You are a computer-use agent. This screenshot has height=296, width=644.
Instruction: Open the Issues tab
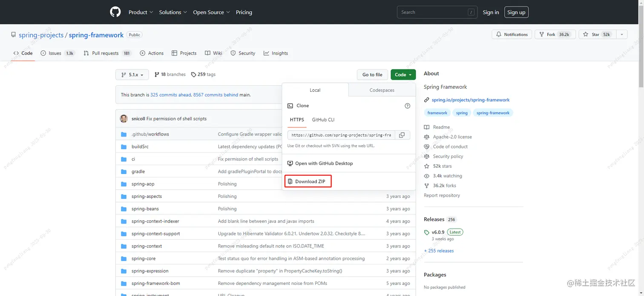click(x=57, y=53)
